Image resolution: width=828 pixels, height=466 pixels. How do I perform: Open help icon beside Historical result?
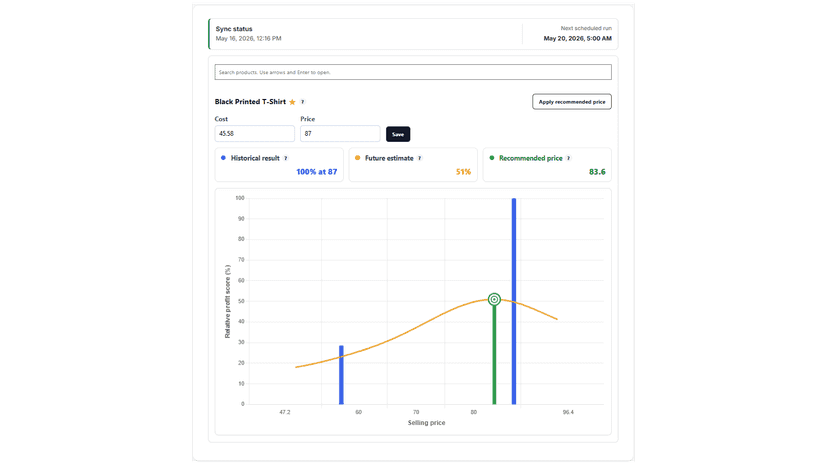(x=286, y=158)
